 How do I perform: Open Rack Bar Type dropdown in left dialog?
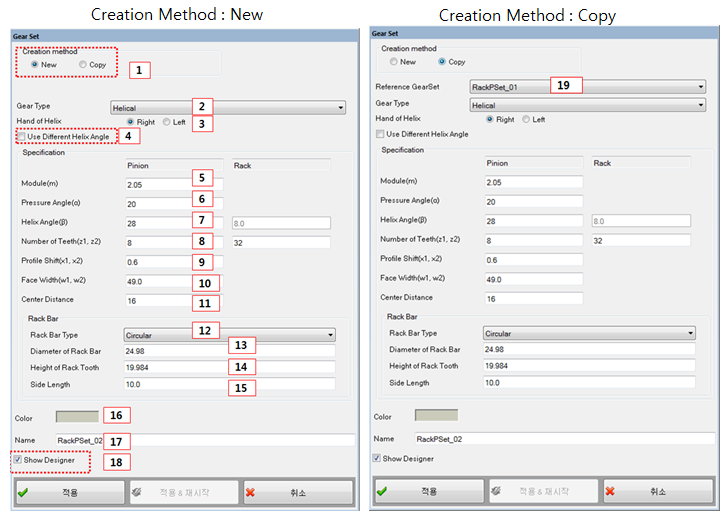(x=229, y=335)
